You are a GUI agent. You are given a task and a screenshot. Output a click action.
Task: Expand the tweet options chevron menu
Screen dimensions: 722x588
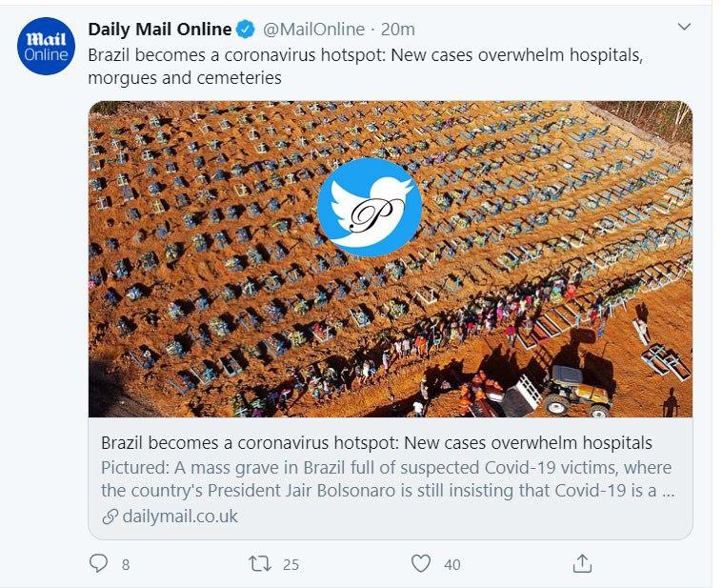click(683, 28)
